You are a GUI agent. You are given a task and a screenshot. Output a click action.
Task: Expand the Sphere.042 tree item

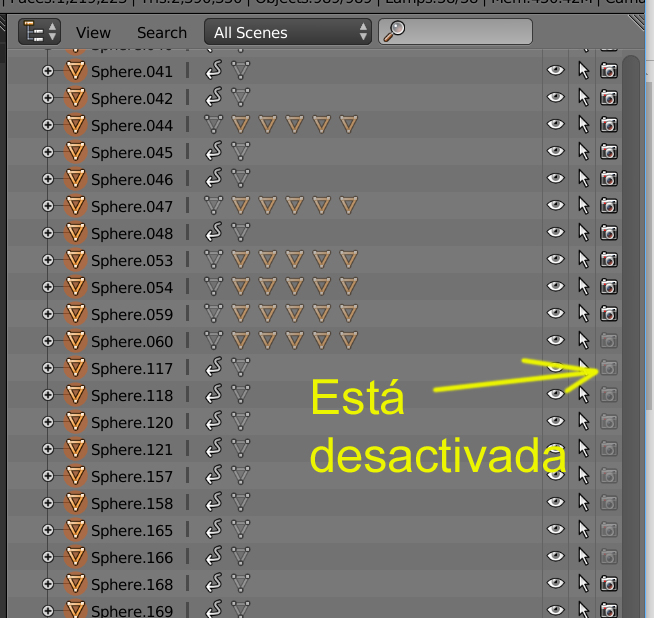click(x=48, y=98)
